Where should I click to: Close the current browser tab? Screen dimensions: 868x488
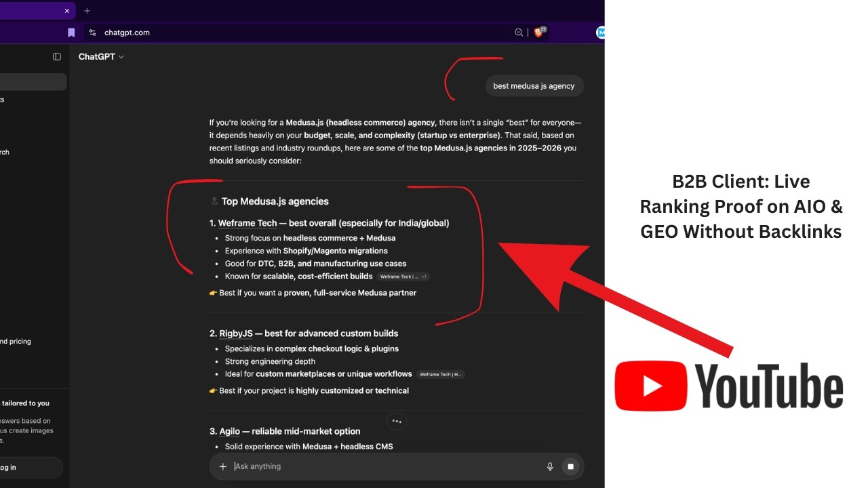pos(67,11)
